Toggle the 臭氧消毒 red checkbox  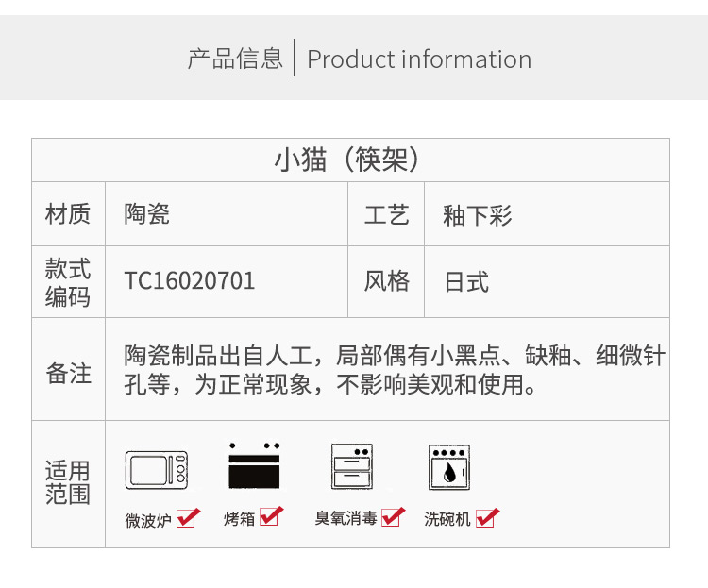pyautogui.click(x=393, y=516)
